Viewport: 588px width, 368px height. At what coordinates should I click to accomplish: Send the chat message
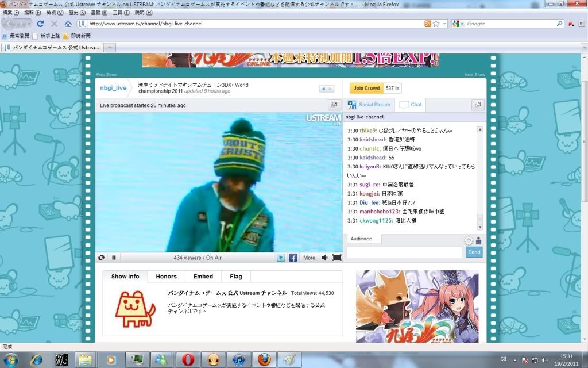coord(474,252)
